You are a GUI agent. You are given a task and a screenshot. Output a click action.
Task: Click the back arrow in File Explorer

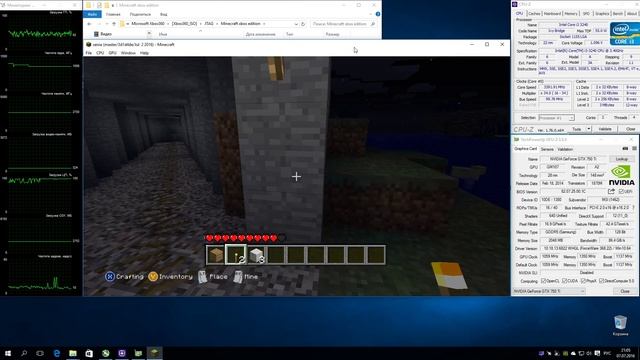pos(89,24)
